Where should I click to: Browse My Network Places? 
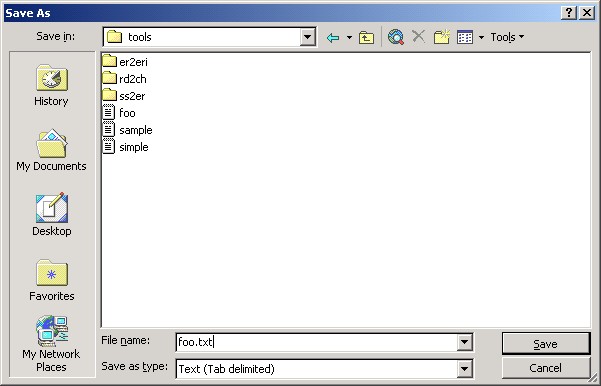coord(51,344)
